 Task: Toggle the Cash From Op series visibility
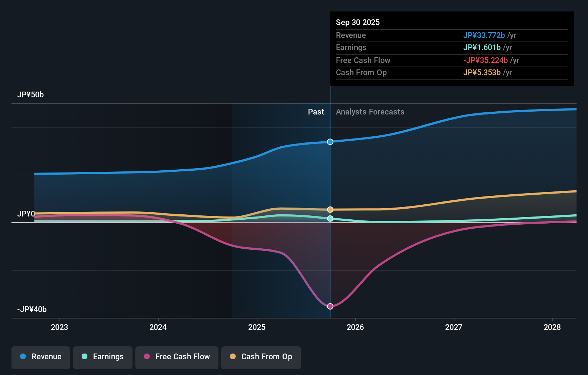point(261,357)
